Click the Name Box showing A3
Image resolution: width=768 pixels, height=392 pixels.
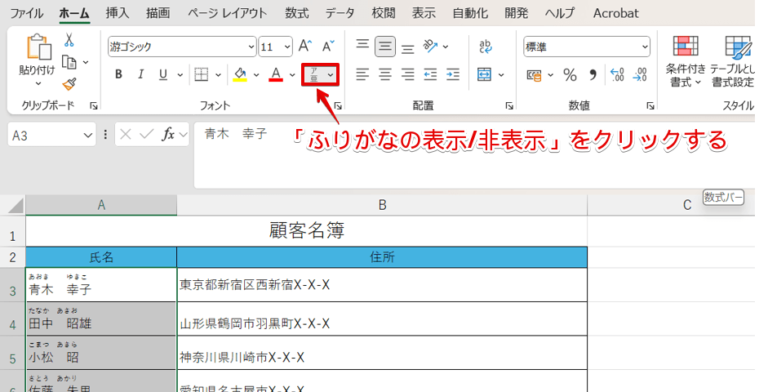pyautogui.click(x=51, y=135)
